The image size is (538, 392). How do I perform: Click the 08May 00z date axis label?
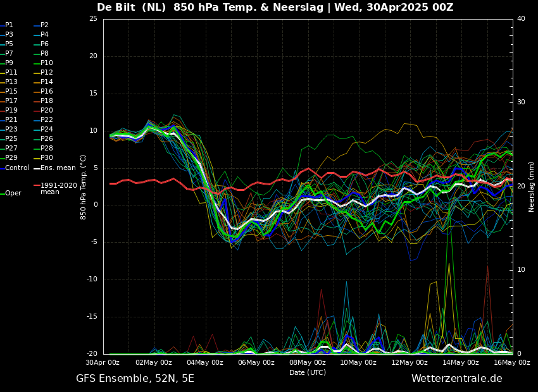tap(308, 363)
